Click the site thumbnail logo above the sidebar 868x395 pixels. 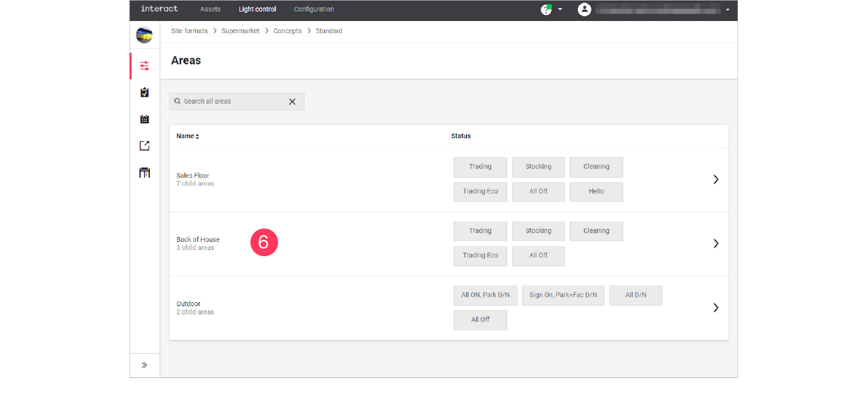click(x=144, y=35)
